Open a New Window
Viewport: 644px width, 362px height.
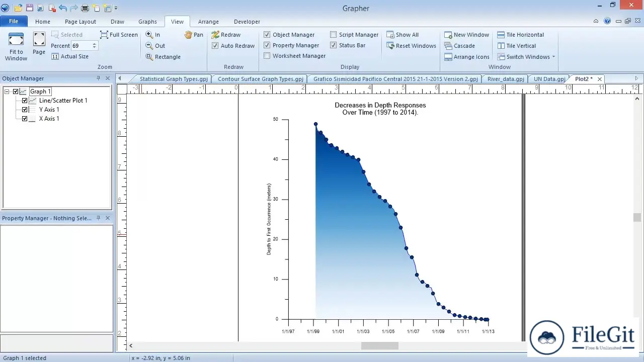pos(466,35)
